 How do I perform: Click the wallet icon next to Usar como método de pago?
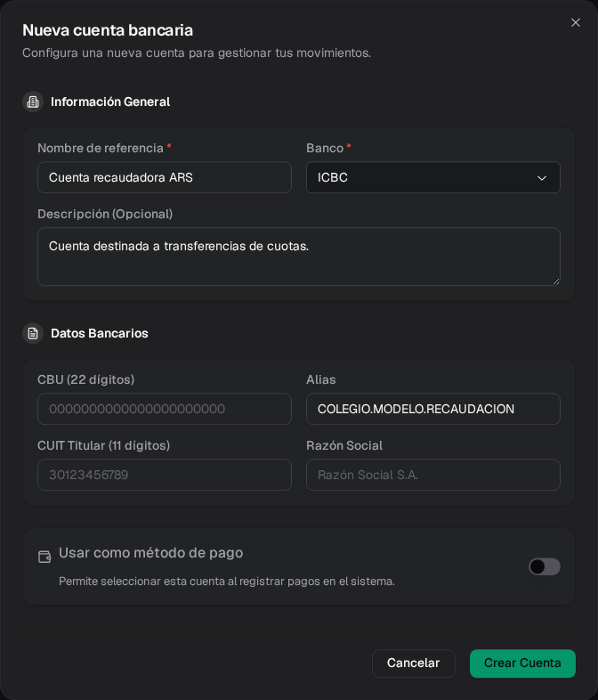pos(44,557)
